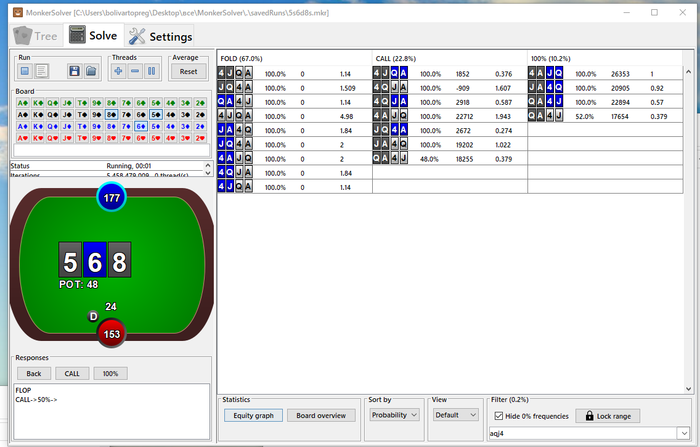Select the hand in 100% row 26353
Viewport: 700px width, 447px height.
click(546, 74)
